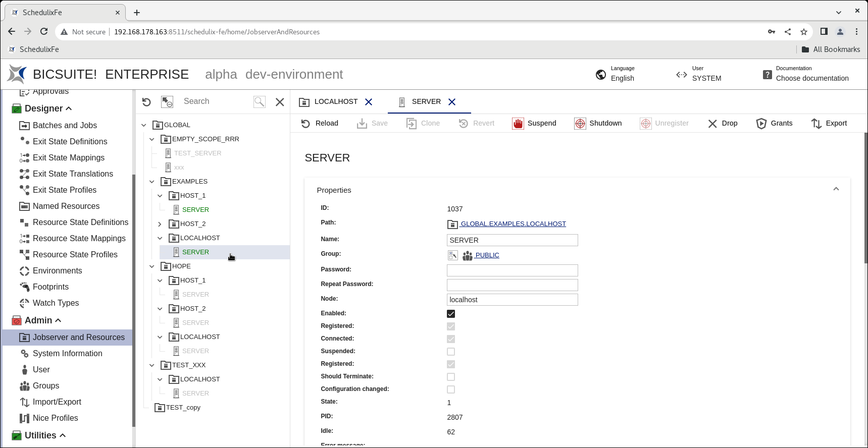Image resolution: width=868 pixels, height=448 pixels.
Task: Refresh the tree with the reload icon
Action: pos(146,102)
